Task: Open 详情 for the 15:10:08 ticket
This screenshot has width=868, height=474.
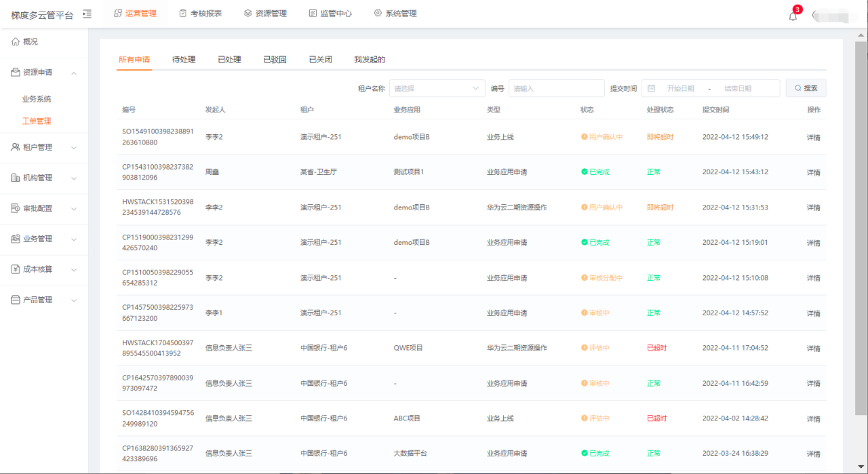Action: (814, 278)
